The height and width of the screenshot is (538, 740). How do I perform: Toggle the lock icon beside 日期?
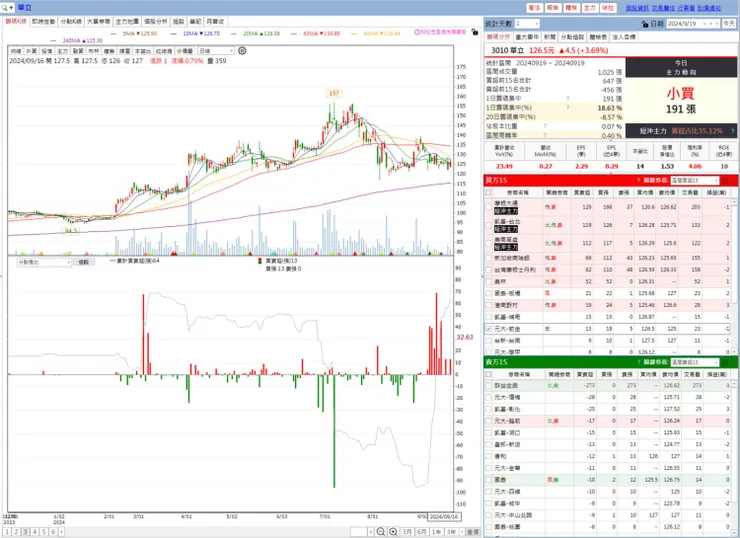pyautogui.click(x=645, y=24)
